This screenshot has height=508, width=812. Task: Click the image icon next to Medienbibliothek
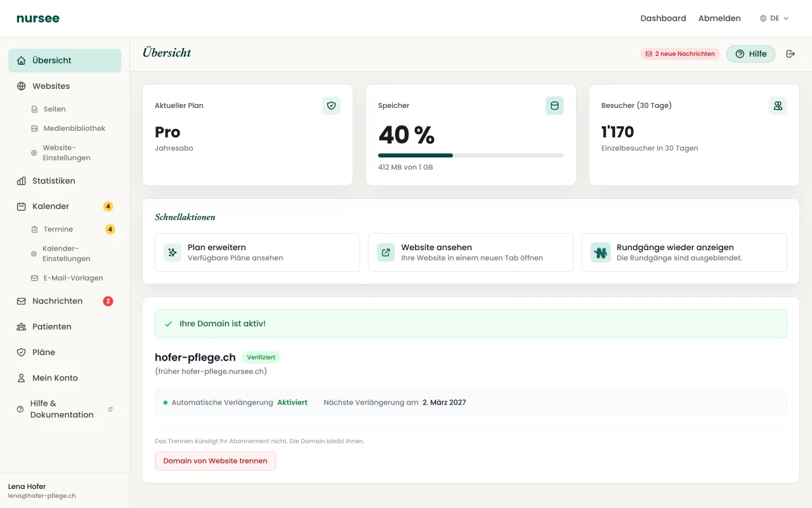(34, 128)
